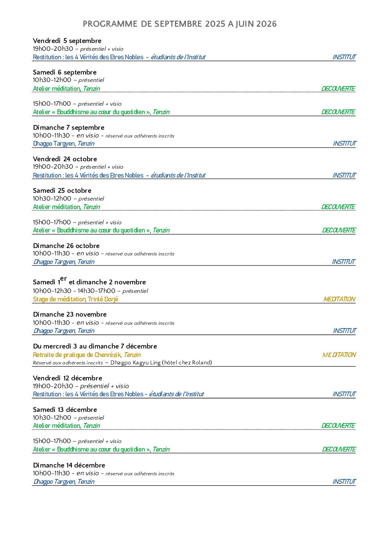Image resolution: width=392 pixels, height=555 pixels.
Task: Click 'Du mercredi 3 au dimanche 7 décembre'
Action: [95, 346]
